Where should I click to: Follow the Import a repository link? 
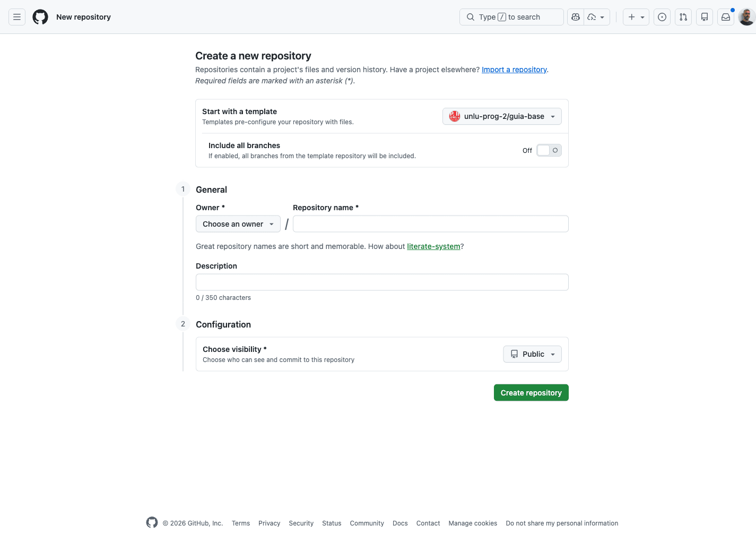(514, 70)
